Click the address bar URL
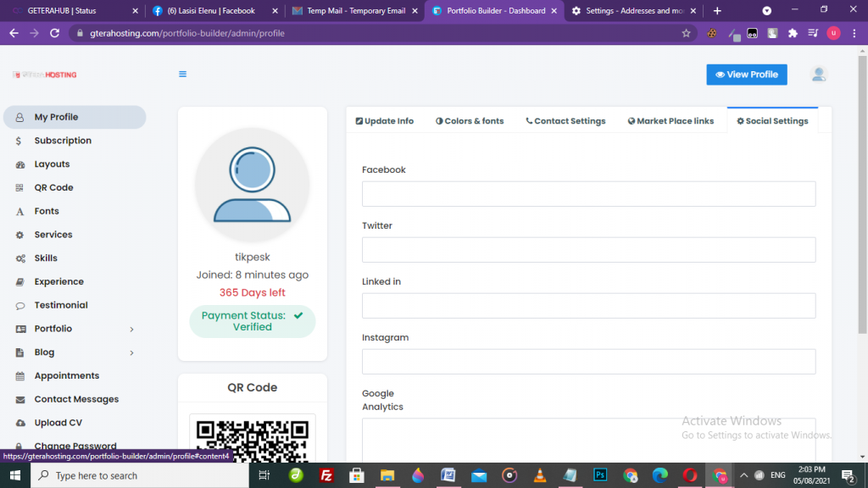Viewport: 868px width, 488px height. coord(187,33)
